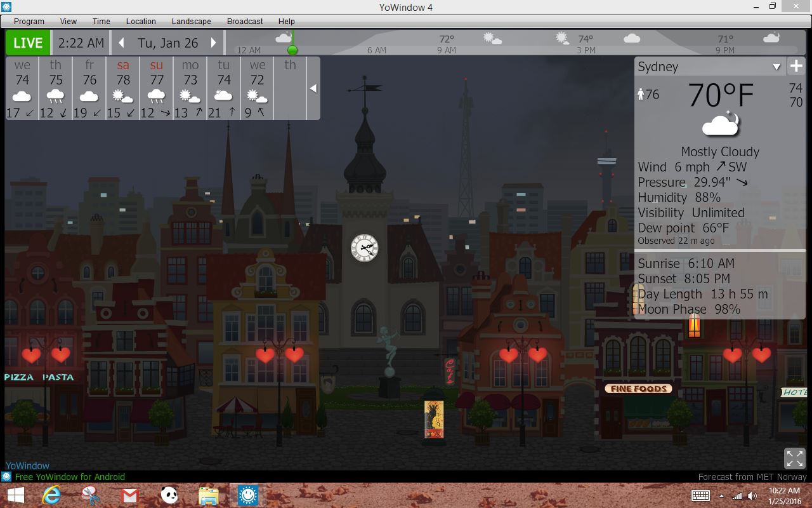Open the Landscape menu
Image resolution: width=812 pixels, height=508 pixels.
click(x=191, y=21)
